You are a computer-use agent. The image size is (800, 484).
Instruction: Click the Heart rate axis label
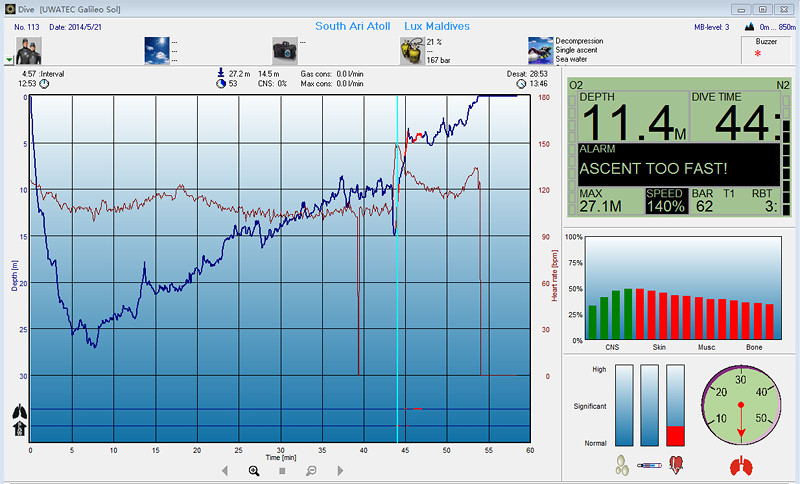coord(555,275)
